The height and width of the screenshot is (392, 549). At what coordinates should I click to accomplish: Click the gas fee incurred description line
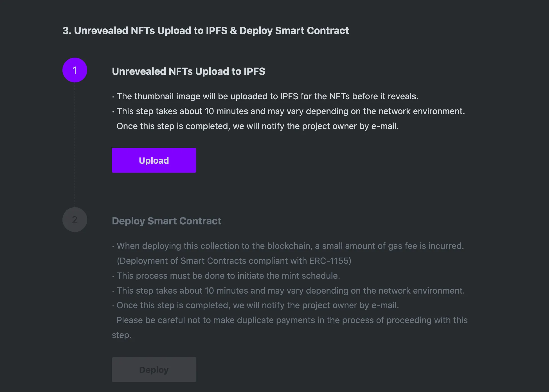(290, 246)
